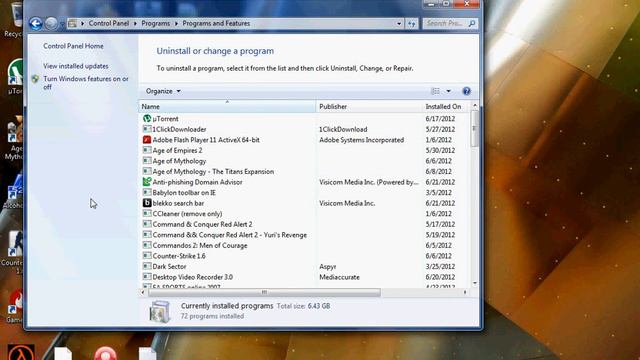Click the vertical scrollbar up arrow
The width and height of the screenshot is (640, 360).
pos(475,106)
